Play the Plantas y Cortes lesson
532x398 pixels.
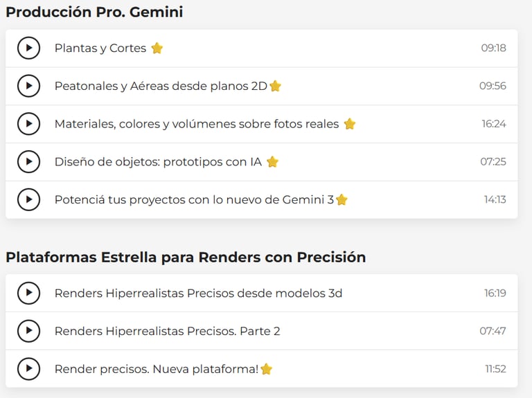pyautogui.click(x=28, y=48)
